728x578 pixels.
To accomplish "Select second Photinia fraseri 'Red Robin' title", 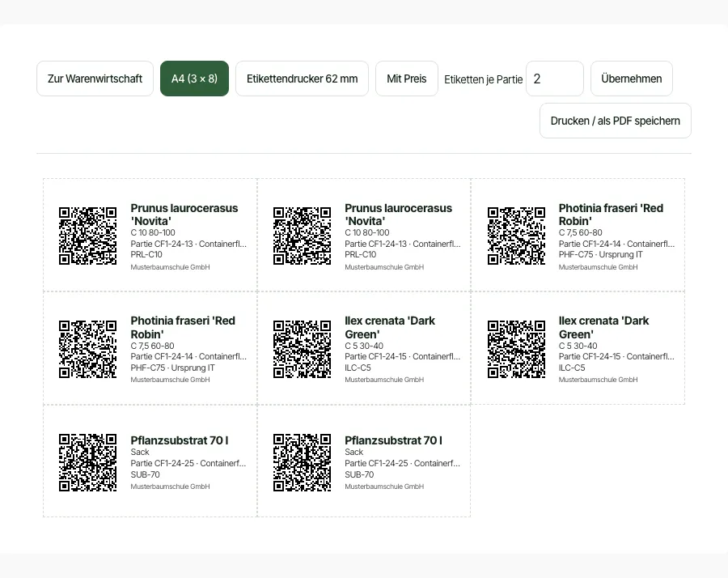I will [x=183, y=328].
